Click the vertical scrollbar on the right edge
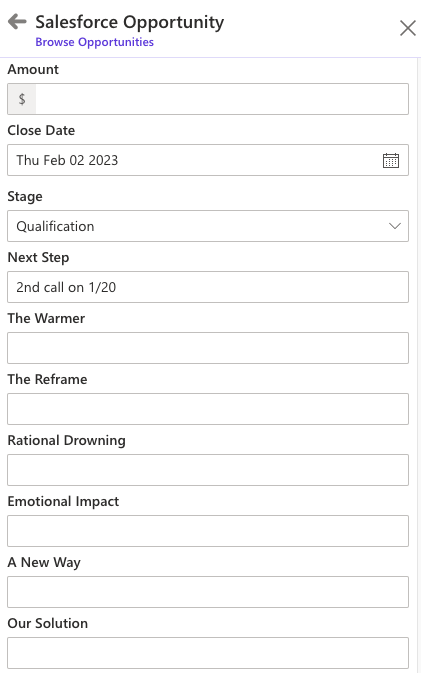 click(419, 365)
